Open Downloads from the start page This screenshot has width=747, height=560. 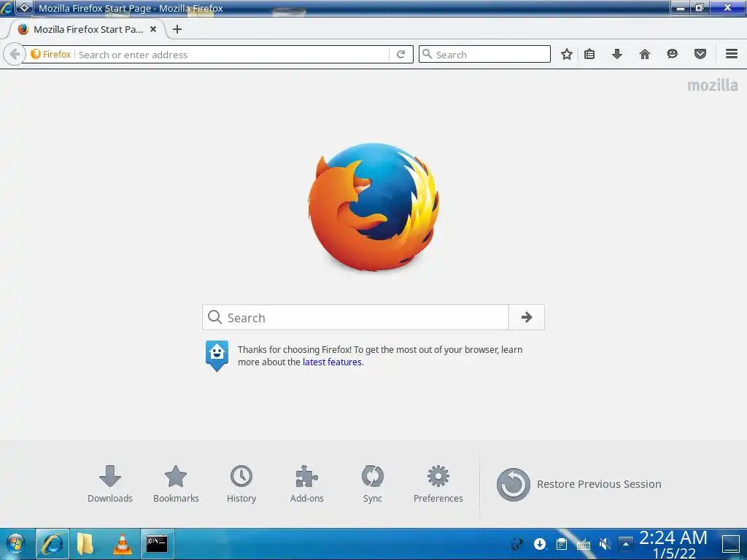(110, 484)
